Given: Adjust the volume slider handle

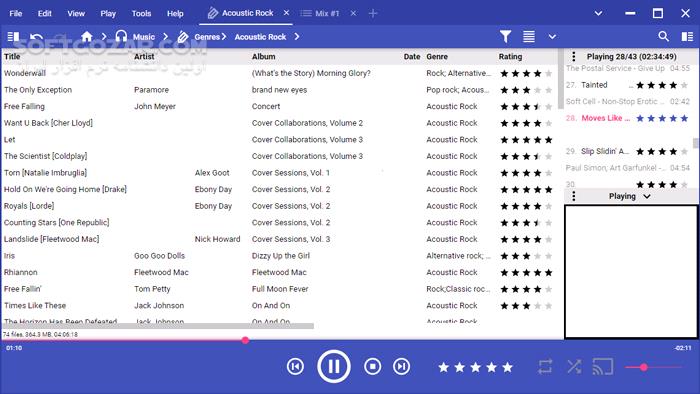Looking at the screenshot, I should pyautogui.click(x=644, y=367).
